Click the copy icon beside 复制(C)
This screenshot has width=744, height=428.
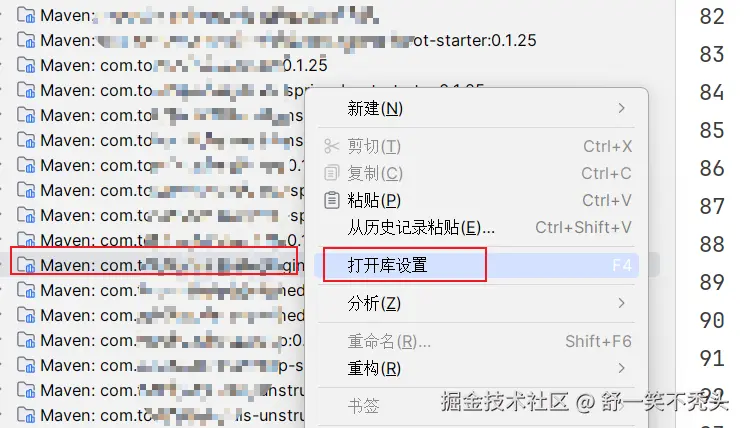(x=331, y=173)
